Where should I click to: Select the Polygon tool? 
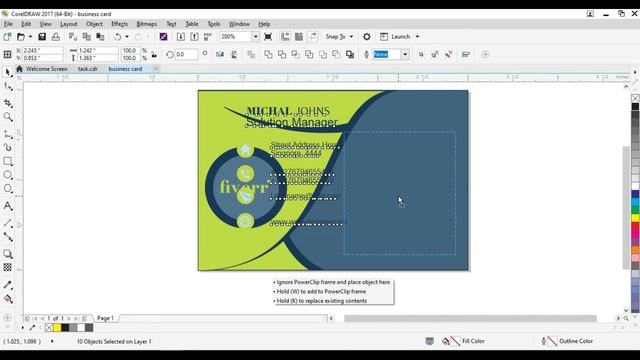pos(7,189)
